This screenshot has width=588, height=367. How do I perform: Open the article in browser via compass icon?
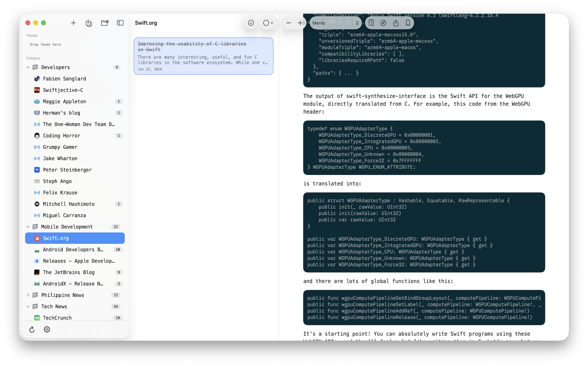(383, 23)
